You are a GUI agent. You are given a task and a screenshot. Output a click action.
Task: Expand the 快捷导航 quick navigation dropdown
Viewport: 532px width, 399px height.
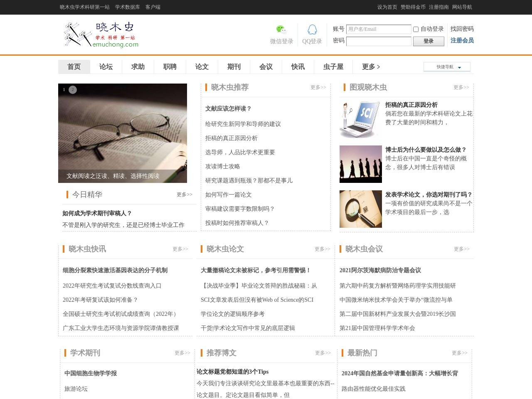tap(447, 67)
